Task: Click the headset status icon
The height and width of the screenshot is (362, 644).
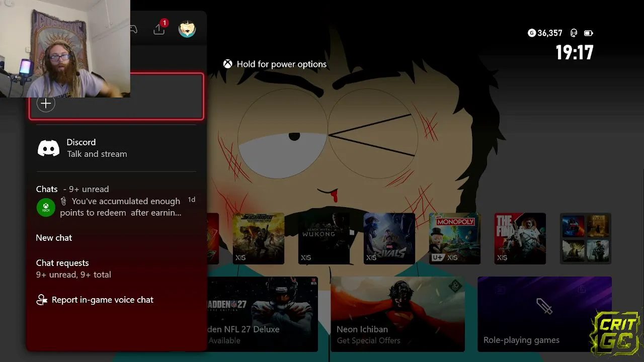Action: point(574,33)
